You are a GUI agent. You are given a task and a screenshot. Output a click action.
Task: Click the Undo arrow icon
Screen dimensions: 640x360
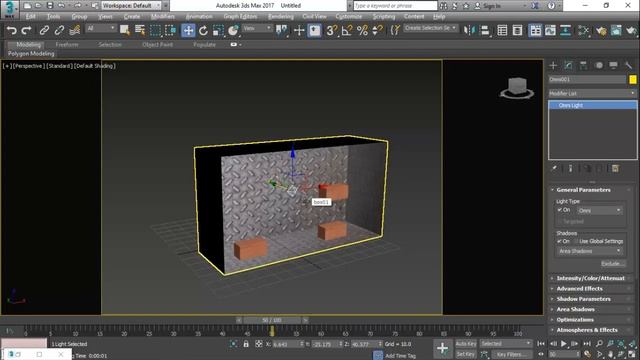[11, 30]
